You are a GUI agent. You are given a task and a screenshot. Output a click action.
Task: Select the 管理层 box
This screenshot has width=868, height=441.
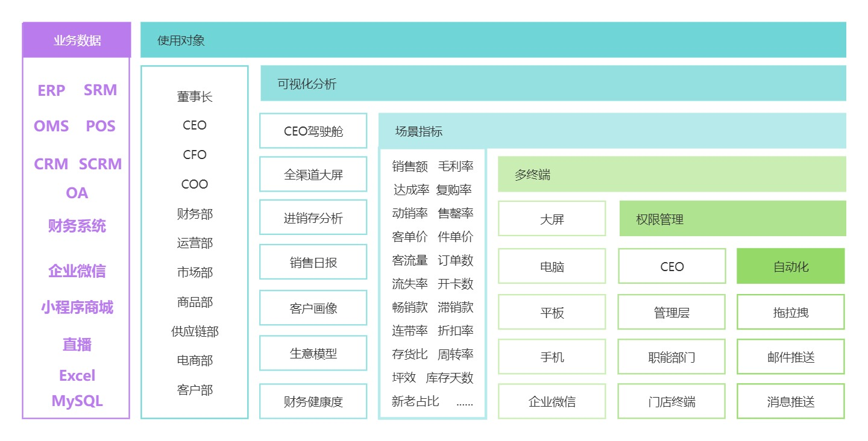[x=672, y=312]
